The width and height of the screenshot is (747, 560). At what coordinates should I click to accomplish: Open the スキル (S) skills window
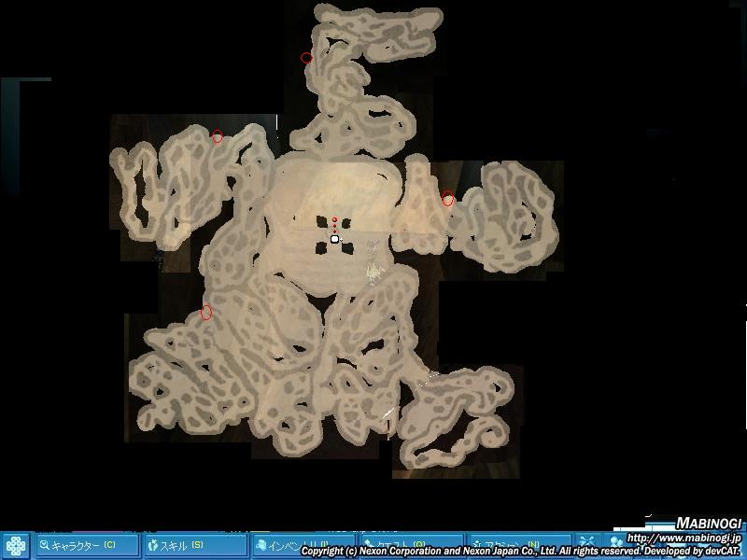tap(195, 545)
